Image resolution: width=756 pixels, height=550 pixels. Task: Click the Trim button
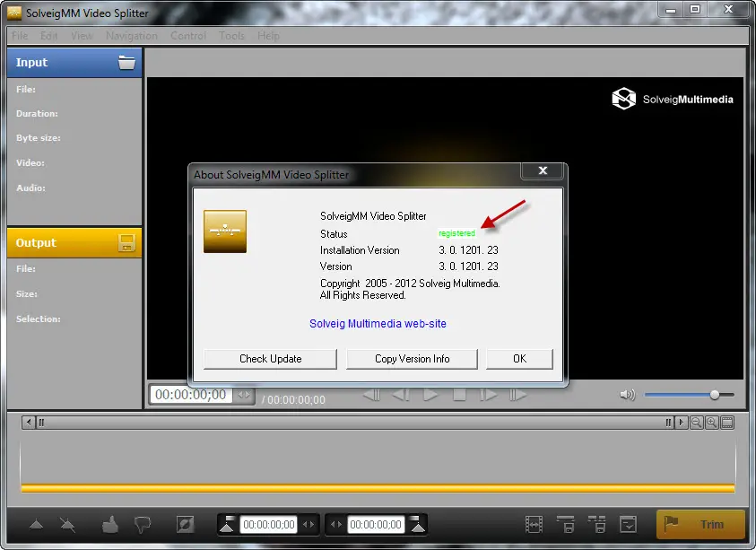pyautogui.click(x=700, y=525)
